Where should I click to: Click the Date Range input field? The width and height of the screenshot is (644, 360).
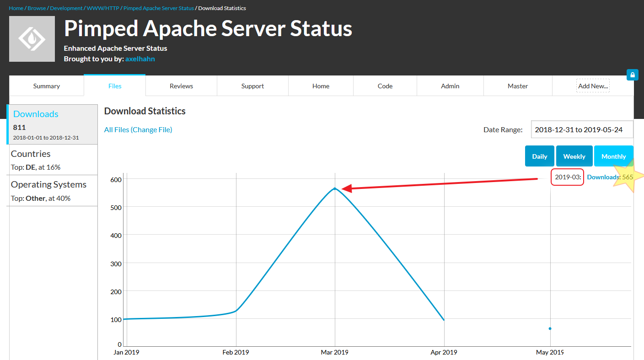click(582, 129)
